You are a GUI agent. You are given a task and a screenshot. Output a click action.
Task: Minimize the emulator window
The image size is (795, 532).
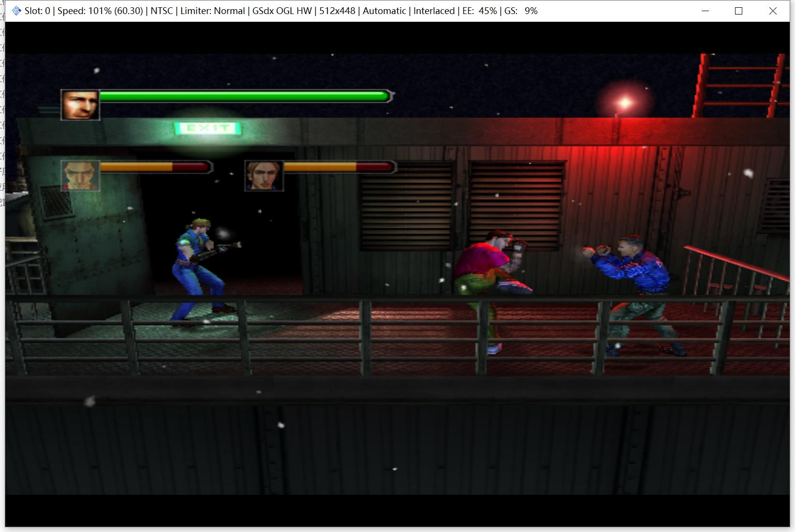(x=705, y=11)
